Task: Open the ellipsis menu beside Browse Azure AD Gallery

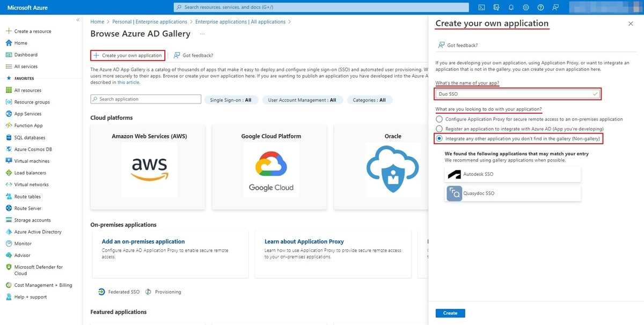Action: coord(202,34)
